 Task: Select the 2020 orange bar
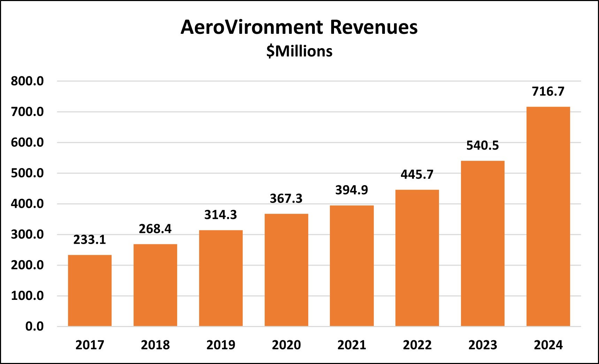coord(286,270)
